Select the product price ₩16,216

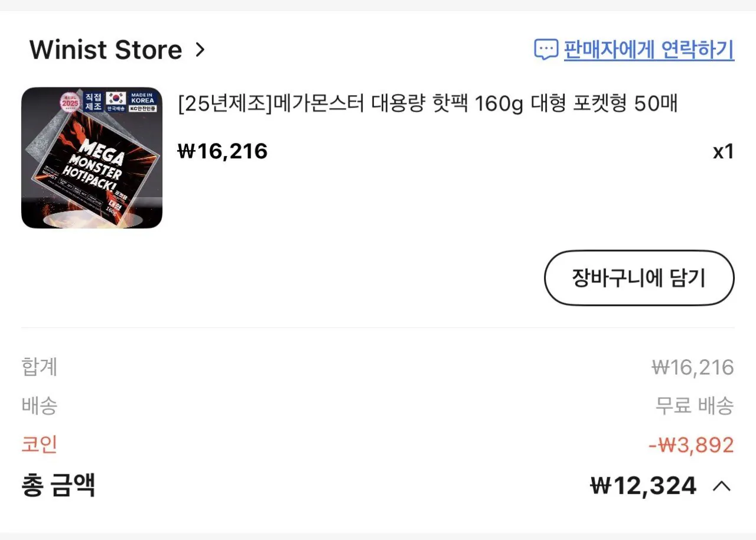click(223, 151)
